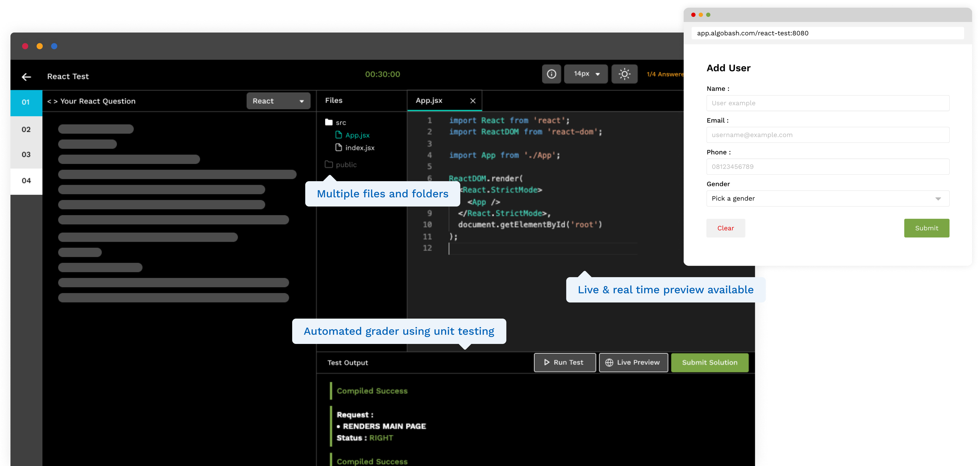Switch to question 04

point(26,181)
